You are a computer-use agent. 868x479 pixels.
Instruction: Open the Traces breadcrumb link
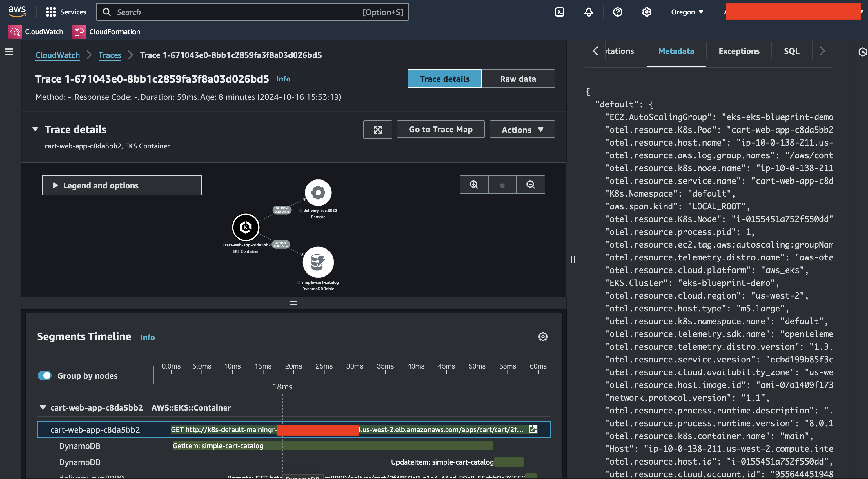click(110, 55)
